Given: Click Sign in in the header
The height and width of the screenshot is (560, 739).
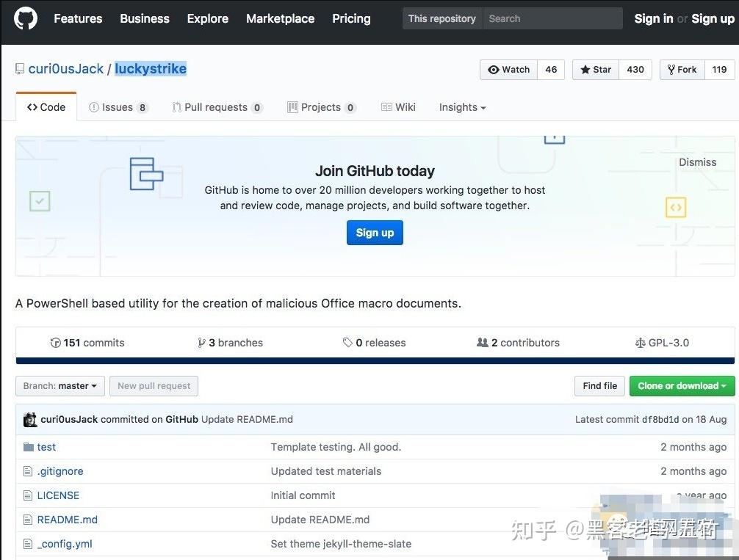Looking at the screenshot, I should [653, 19].
